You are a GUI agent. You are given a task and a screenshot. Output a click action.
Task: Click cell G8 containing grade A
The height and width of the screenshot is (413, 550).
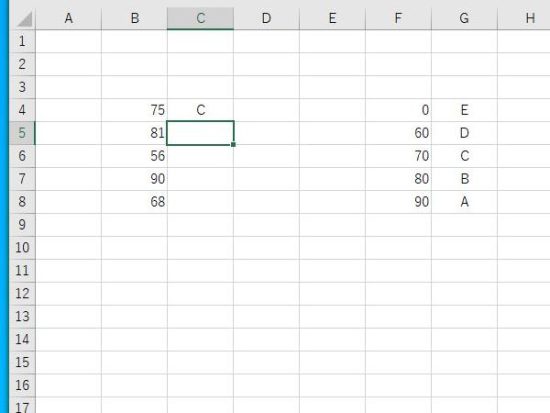pyautogui.click(x=464, y=202)
